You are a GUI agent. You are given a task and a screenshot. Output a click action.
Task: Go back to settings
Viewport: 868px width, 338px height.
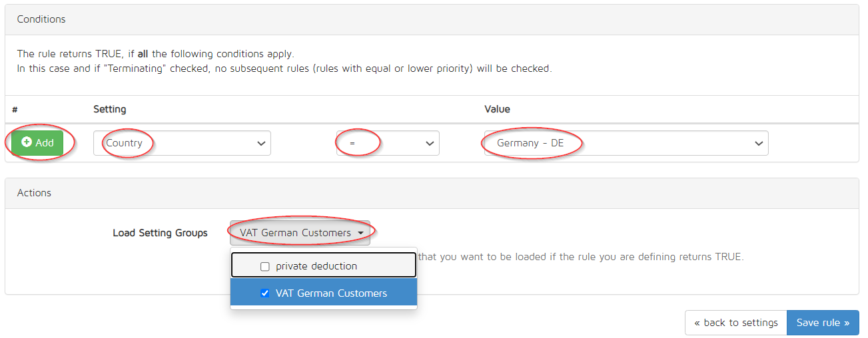click(736, 323)
